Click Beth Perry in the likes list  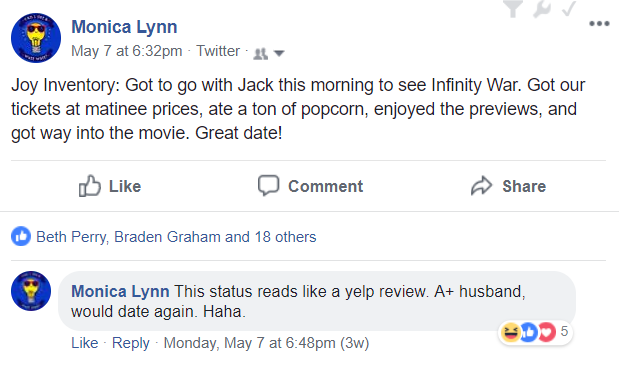click(x=71, y=237)
